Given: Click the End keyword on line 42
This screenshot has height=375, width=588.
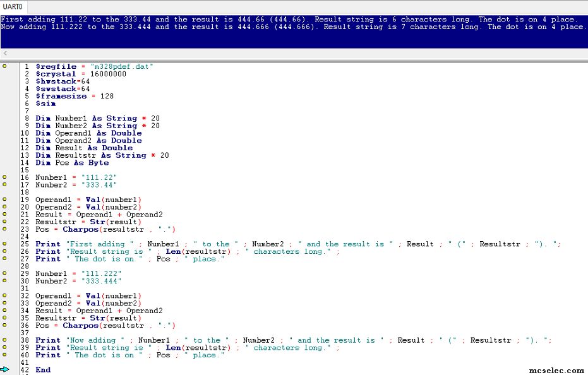Looking at the screenshot, I should [x=43, y=370].
